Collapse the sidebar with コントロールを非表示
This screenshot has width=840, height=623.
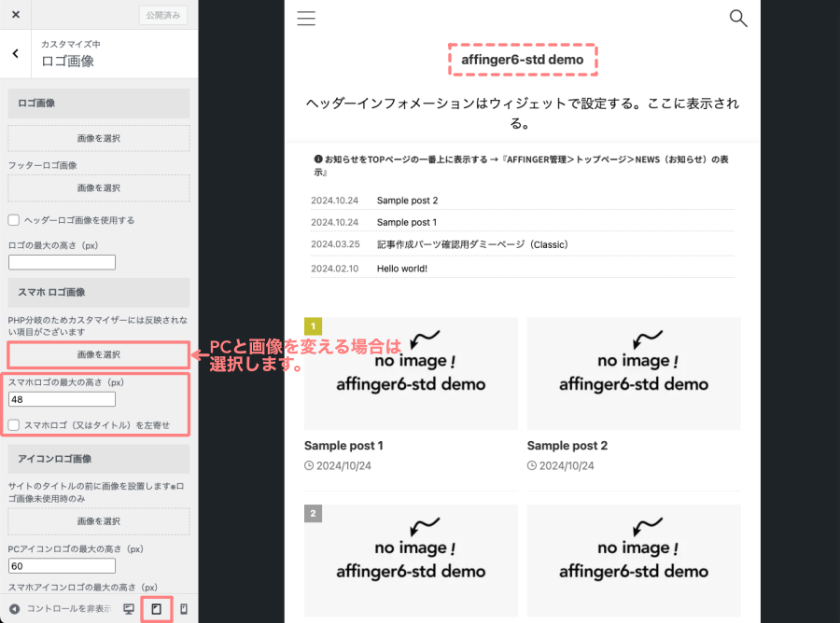(x=58, y=609)
